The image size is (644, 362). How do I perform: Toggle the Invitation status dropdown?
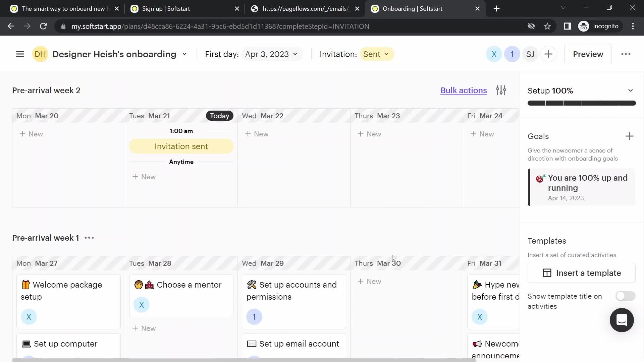click(375, 54)
